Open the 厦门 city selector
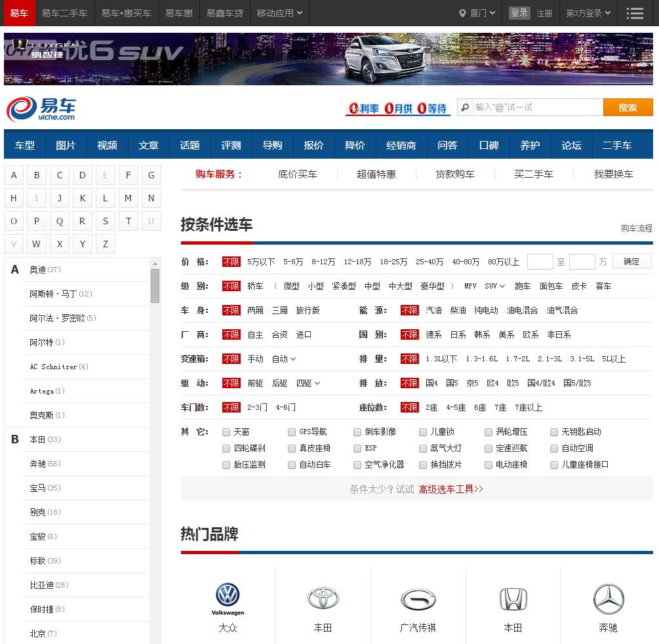659x644 pixels. [x=478, y=13]
